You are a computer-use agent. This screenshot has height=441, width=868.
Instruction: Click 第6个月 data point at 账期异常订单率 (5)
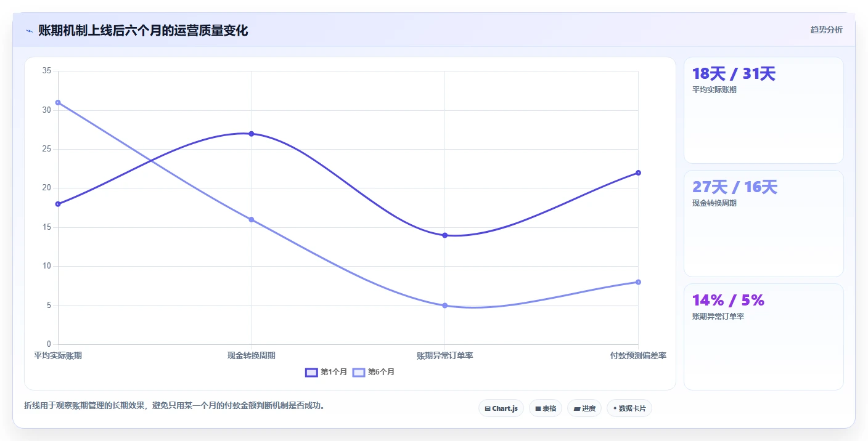pos(444,305)
